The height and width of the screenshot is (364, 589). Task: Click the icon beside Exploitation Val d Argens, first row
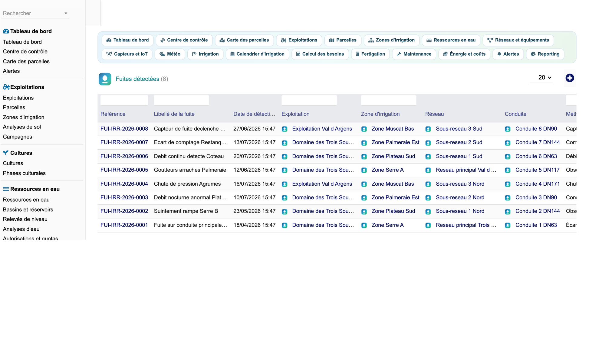pos(285,129)
